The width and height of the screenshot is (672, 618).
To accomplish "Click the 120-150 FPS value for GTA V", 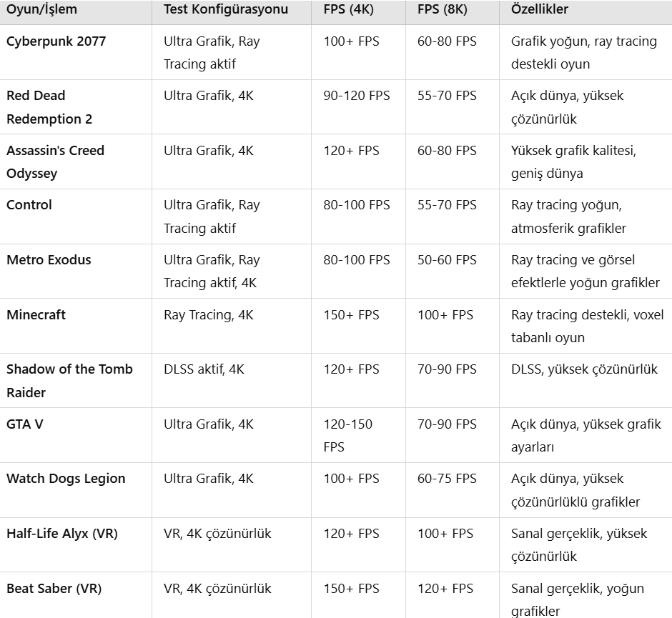I will [348, 436].
